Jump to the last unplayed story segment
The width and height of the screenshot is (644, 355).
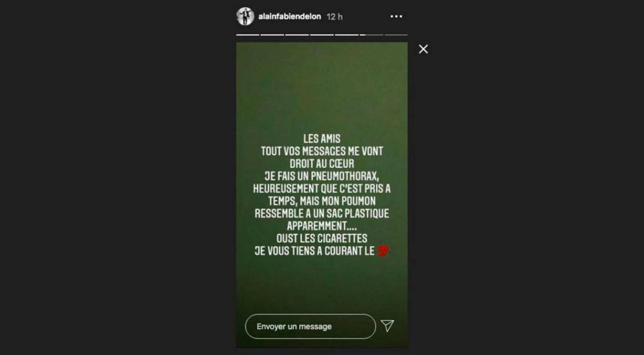[396, 35]
